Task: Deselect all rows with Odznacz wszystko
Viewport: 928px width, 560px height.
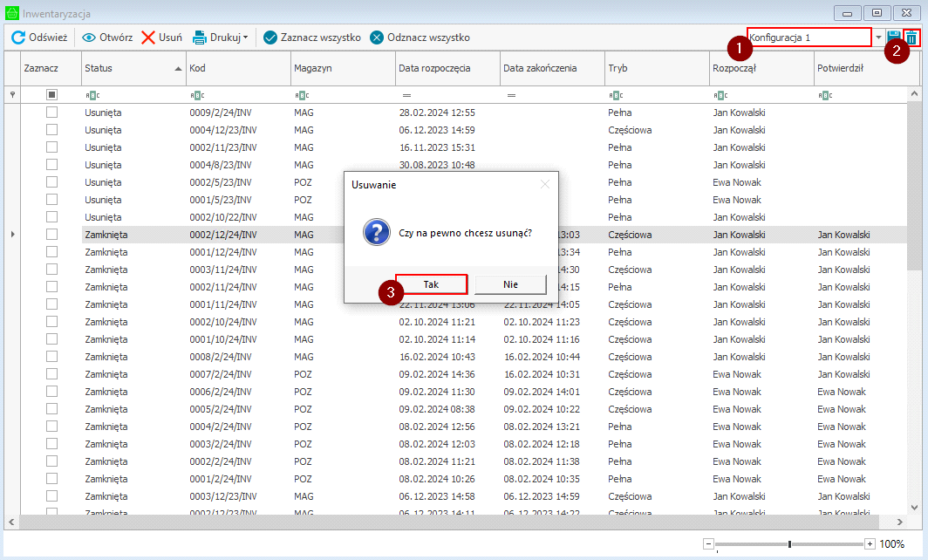Action: pos(420,38)
